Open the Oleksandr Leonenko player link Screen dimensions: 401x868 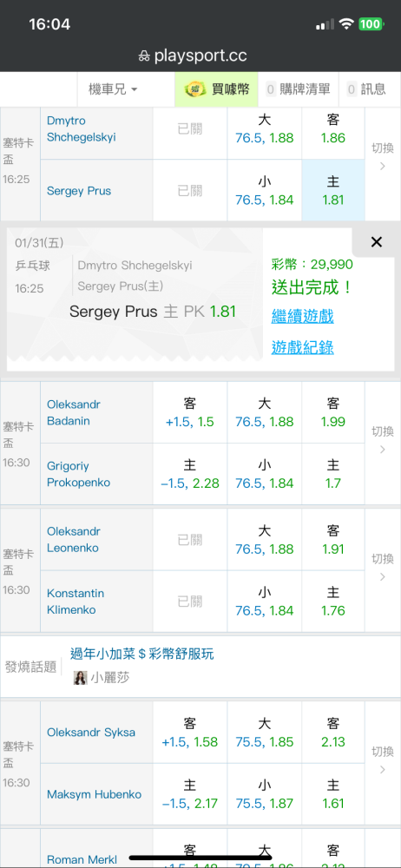click(x=73, y=540)
